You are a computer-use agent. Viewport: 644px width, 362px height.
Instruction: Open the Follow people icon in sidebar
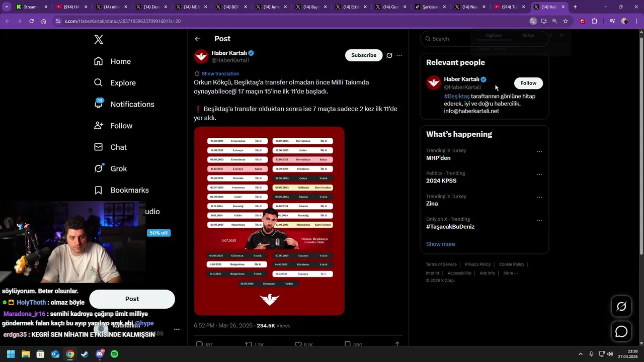pyautogui.click(x=99, y=126)
